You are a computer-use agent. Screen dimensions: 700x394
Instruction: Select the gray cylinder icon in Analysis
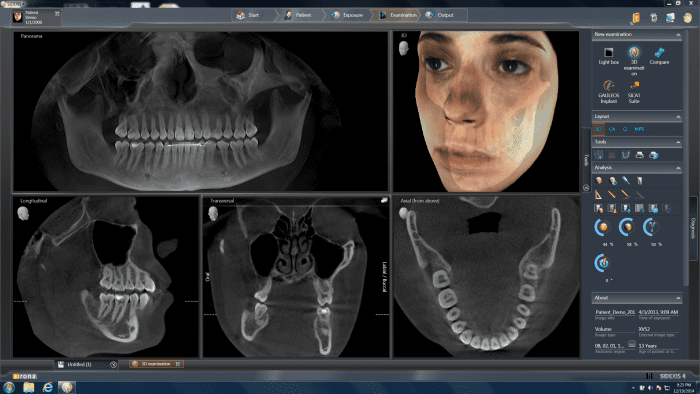click(639, 180)
